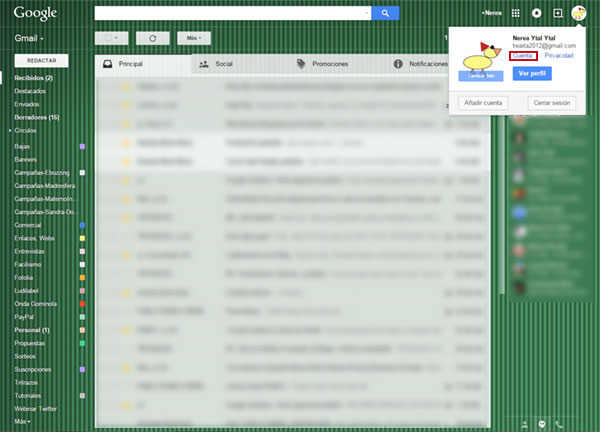Open the Campañas-Ebuzzing label
The image size is (600, 432).
pyautogui.click(x=42, y=173)
